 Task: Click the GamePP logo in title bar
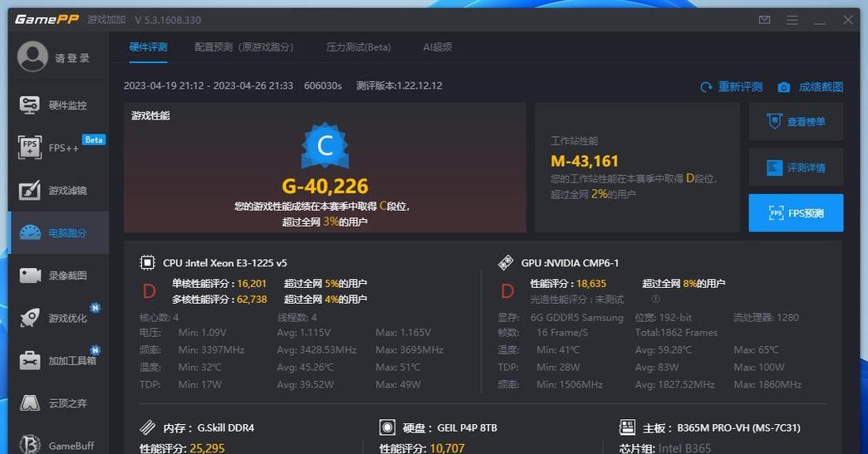47,19
